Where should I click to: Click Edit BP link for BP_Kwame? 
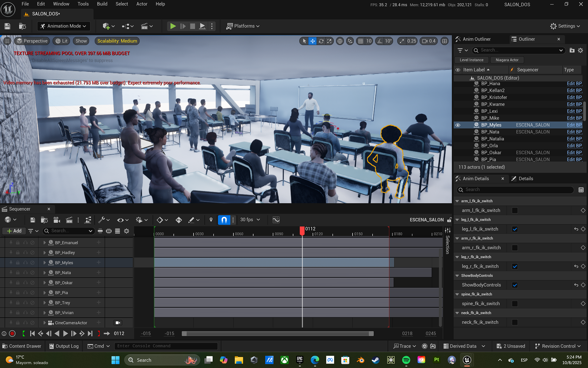[x=574, y=104]
